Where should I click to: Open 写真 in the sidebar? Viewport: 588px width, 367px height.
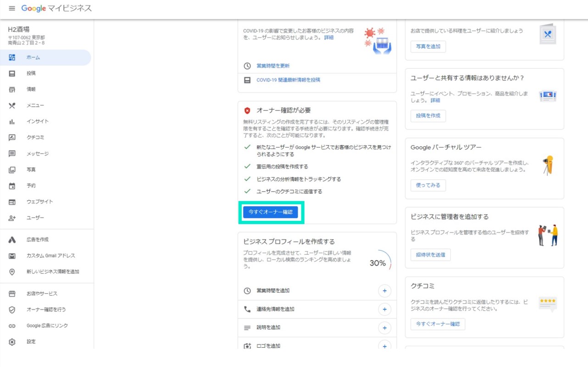pos(45,170)
